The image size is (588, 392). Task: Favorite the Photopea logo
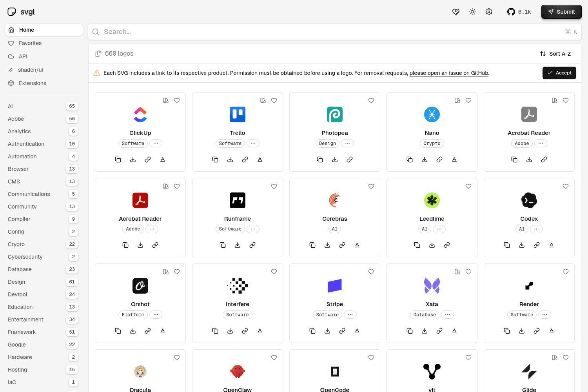coord(371,100)
